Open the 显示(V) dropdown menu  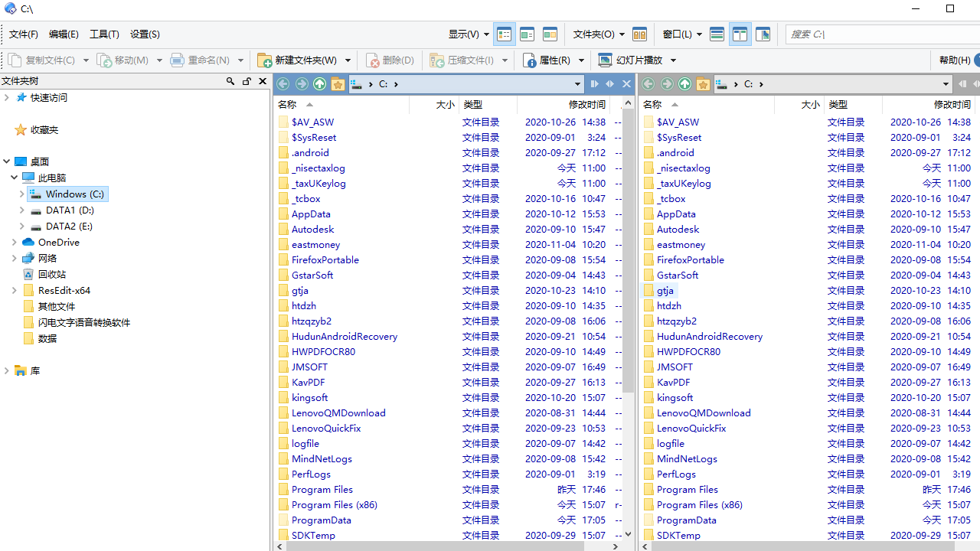(x=469, y=34)
